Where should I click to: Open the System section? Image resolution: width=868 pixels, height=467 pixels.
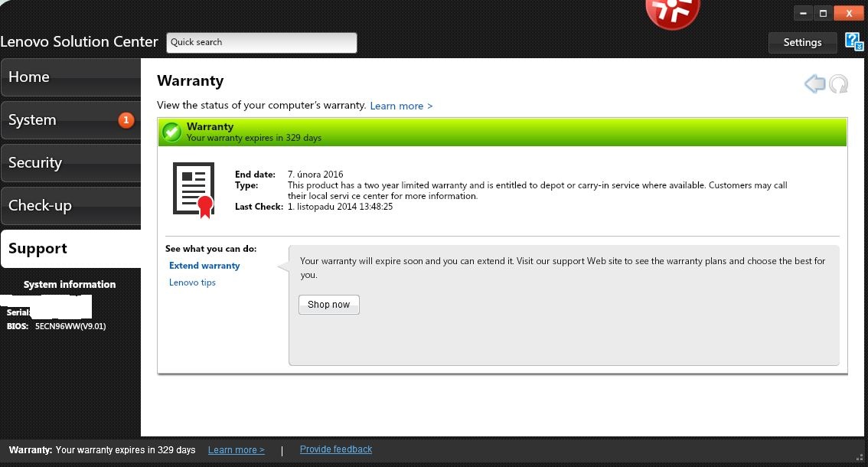pos(70,119)
